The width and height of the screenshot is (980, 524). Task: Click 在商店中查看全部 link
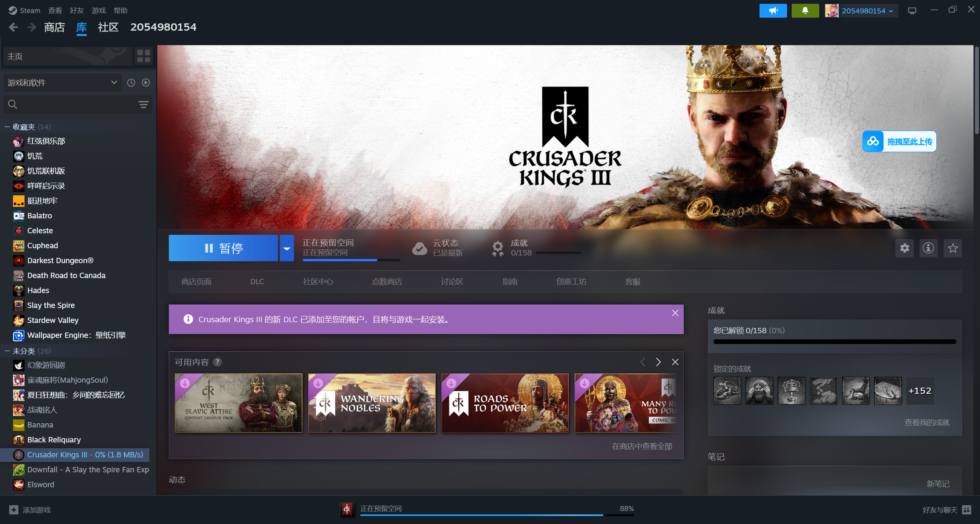point(642,446)
